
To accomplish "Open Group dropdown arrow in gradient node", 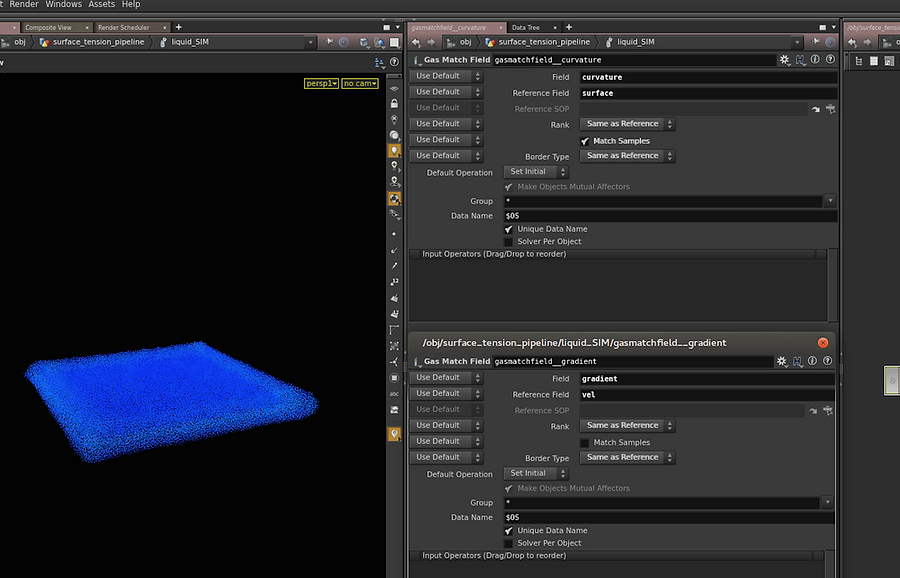I will pos(827,502).
